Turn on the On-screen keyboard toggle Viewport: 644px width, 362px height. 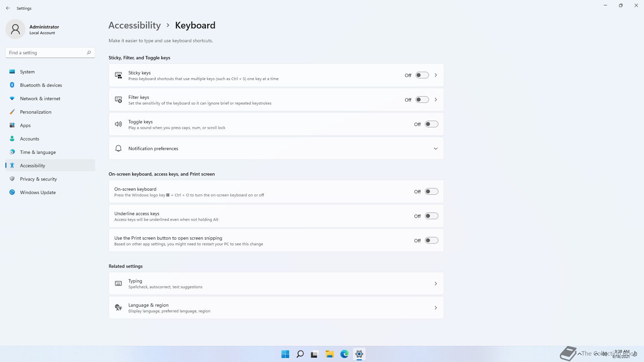click(x=431, y=191)
